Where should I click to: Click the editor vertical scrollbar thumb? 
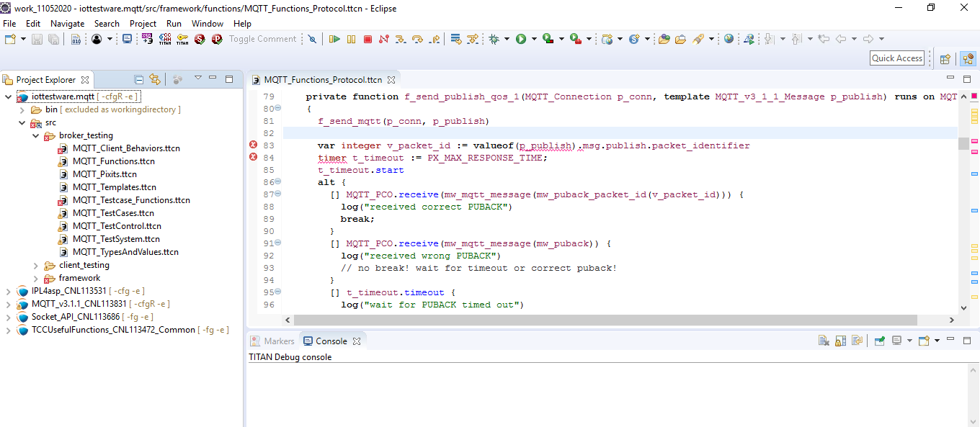tap(963, 143)
